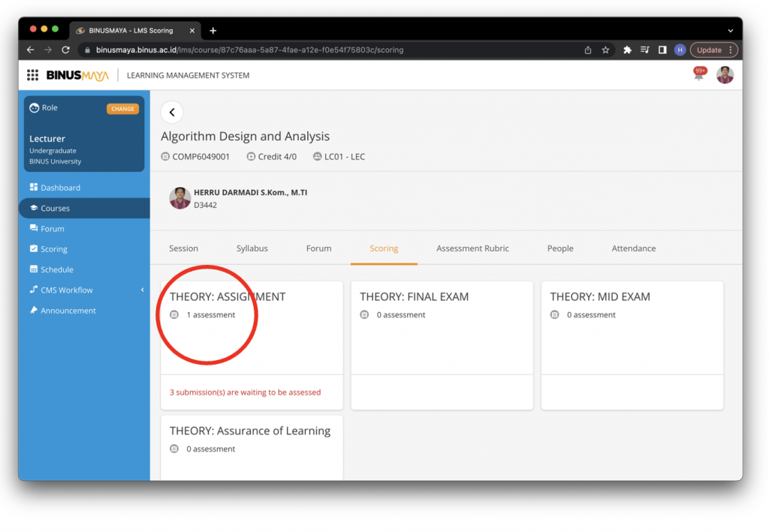Open Schedule from the sidebar

pos(56,269)
